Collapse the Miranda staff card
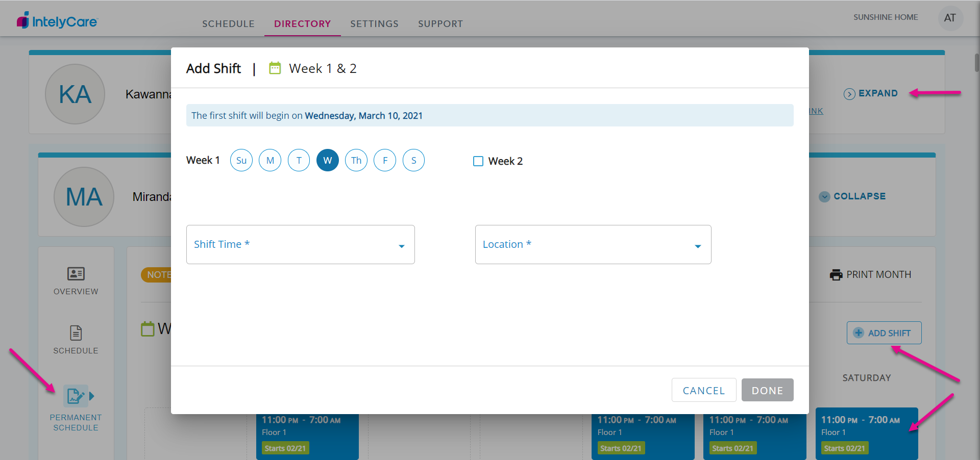Screen dimensions: 980x460 [852, 196]
